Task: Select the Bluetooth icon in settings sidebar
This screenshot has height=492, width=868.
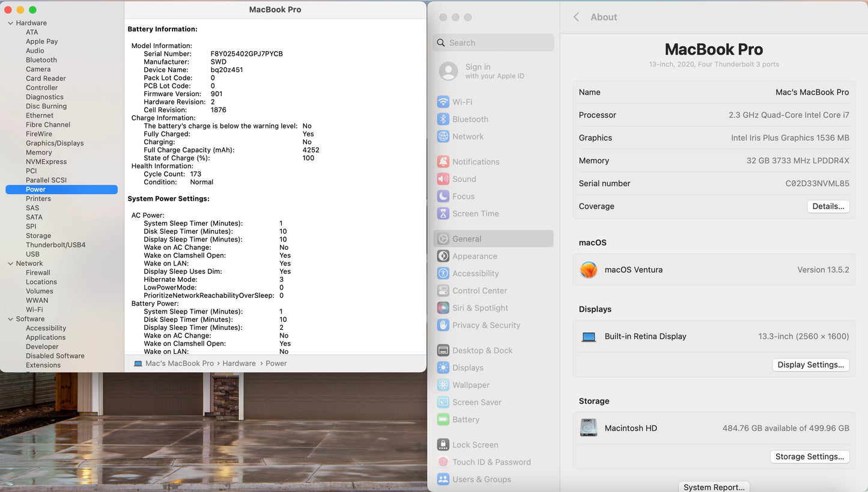Action: click(x=443, y=120)
